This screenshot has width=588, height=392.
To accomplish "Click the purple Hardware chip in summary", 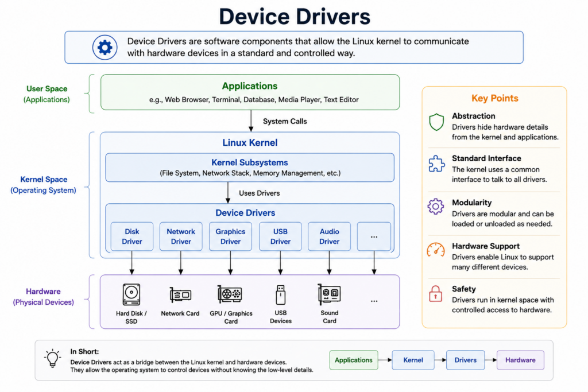I will pos(520,360).
